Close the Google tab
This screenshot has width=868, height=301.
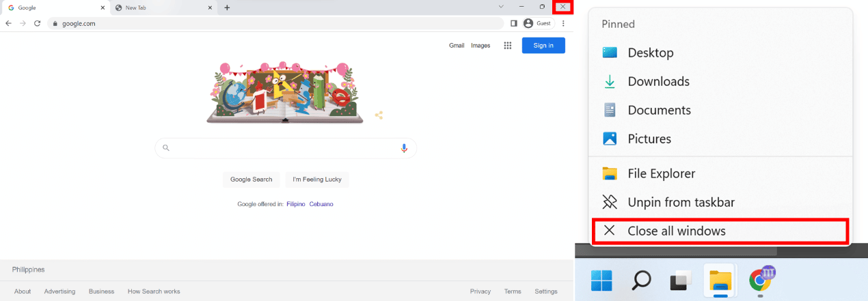(103, 8)
